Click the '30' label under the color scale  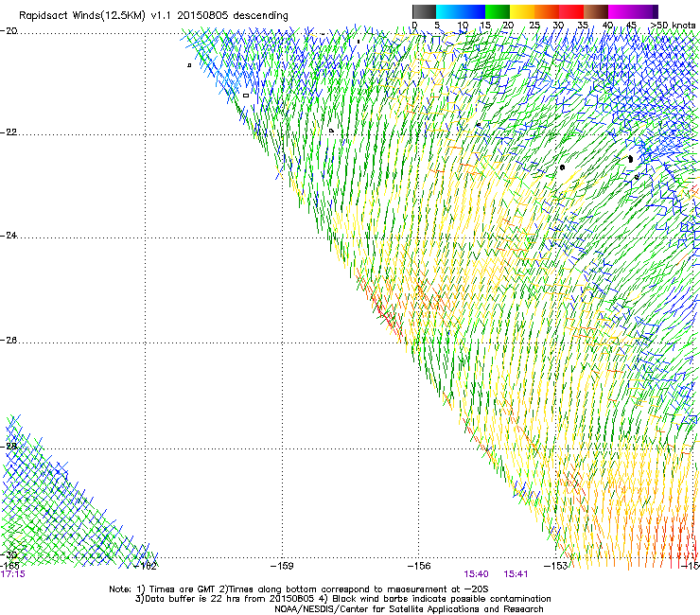tap(558, 26)
